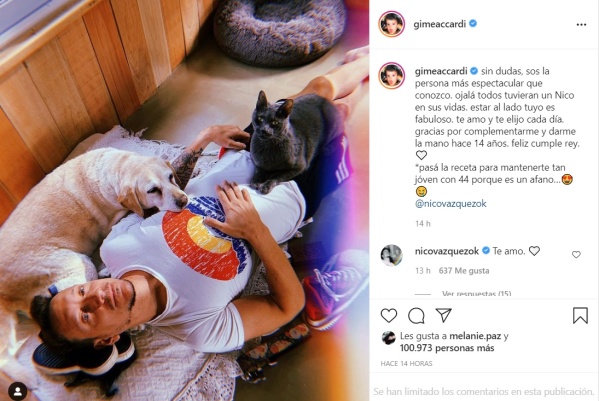Like the post with heart icon
Screen dimensions: 599x401
[x=389, y=315]
